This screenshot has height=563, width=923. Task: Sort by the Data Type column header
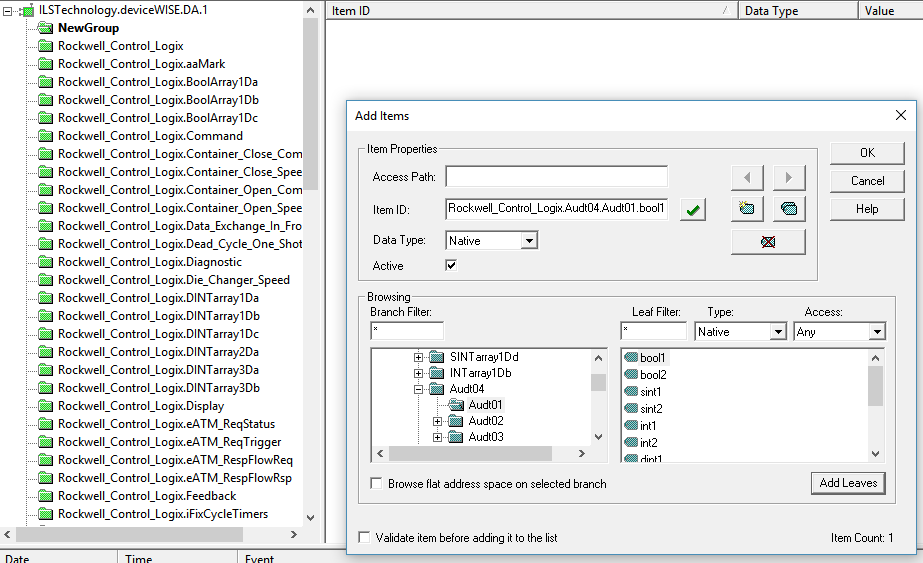[x=797, y=11]
